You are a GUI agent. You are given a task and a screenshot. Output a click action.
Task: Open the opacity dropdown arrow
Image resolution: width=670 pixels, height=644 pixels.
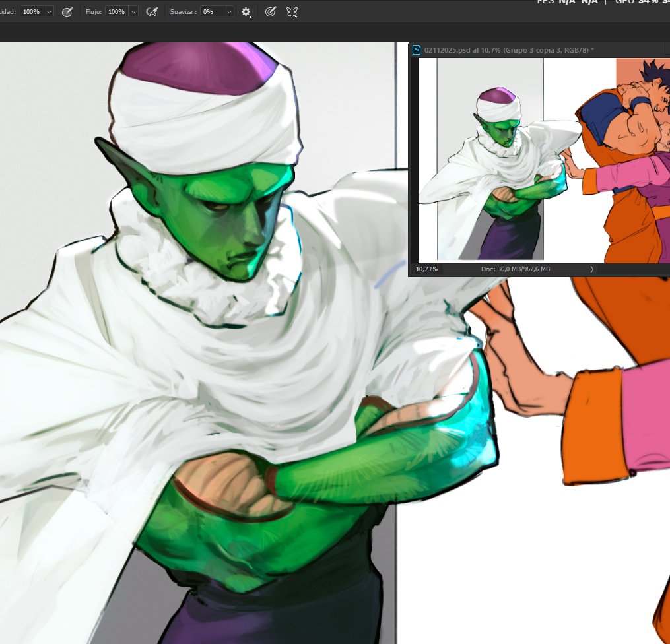click(49, 12)
